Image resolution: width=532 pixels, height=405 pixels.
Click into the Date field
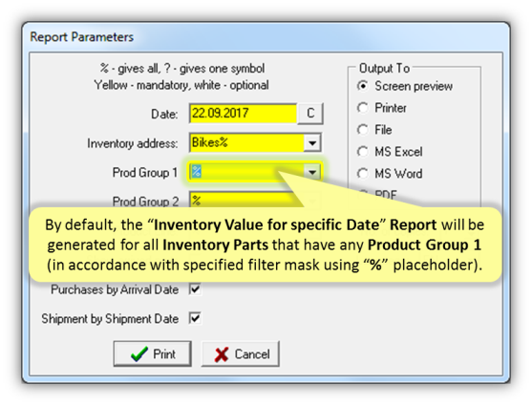(243, 114)
